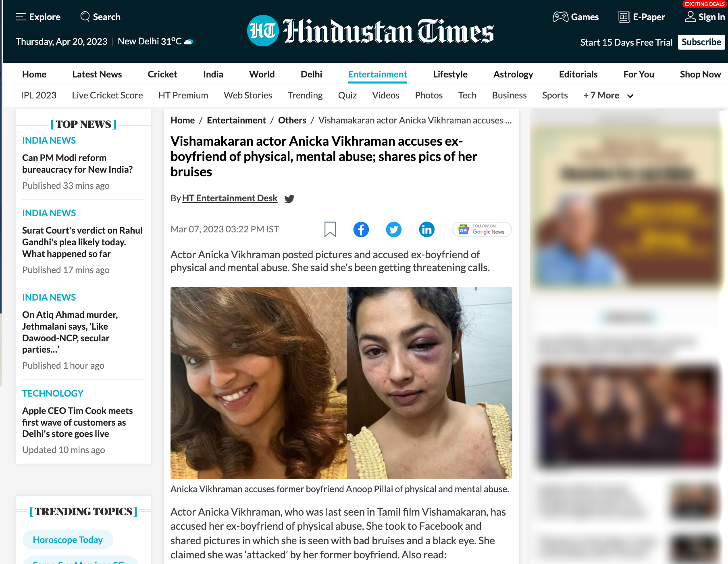Click the Search magnifier icon
The image size is (728, 564).
point(85,17)
